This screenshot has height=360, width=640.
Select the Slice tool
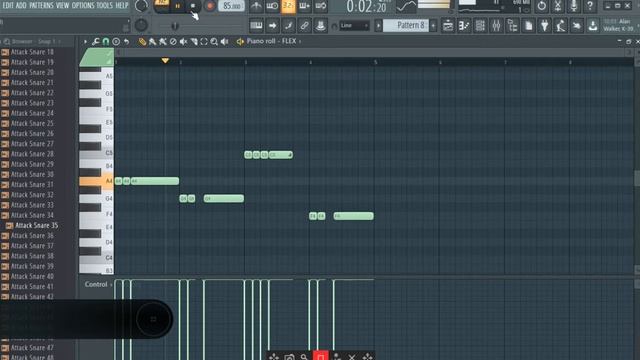194,41
